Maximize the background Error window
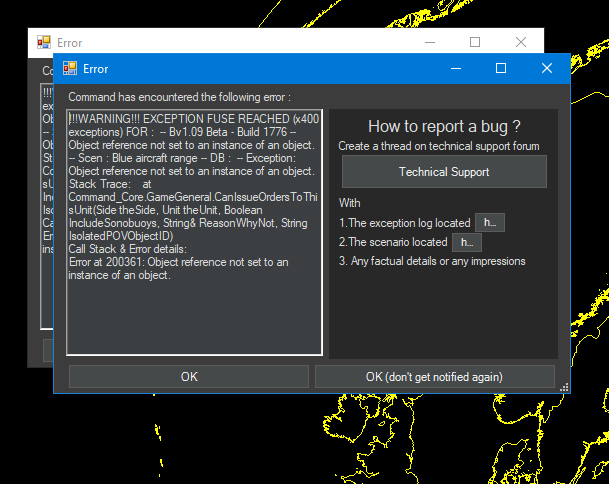 pyautogui.click(x=475, y=42)
